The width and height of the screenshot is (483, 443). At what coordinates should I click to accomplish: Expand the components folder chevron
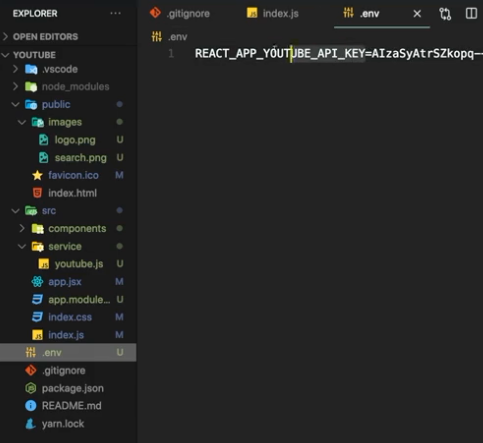[x=22, y=228]
